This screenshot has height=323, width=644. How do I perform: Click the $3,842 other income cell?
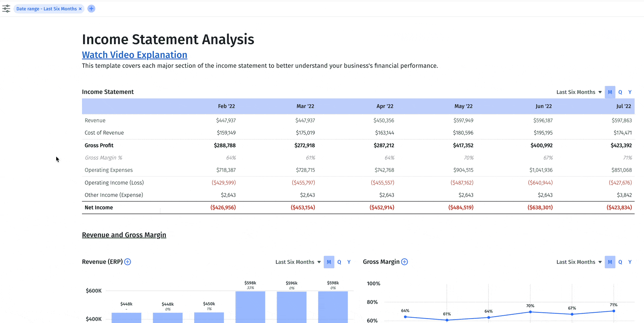pos(624,195)
